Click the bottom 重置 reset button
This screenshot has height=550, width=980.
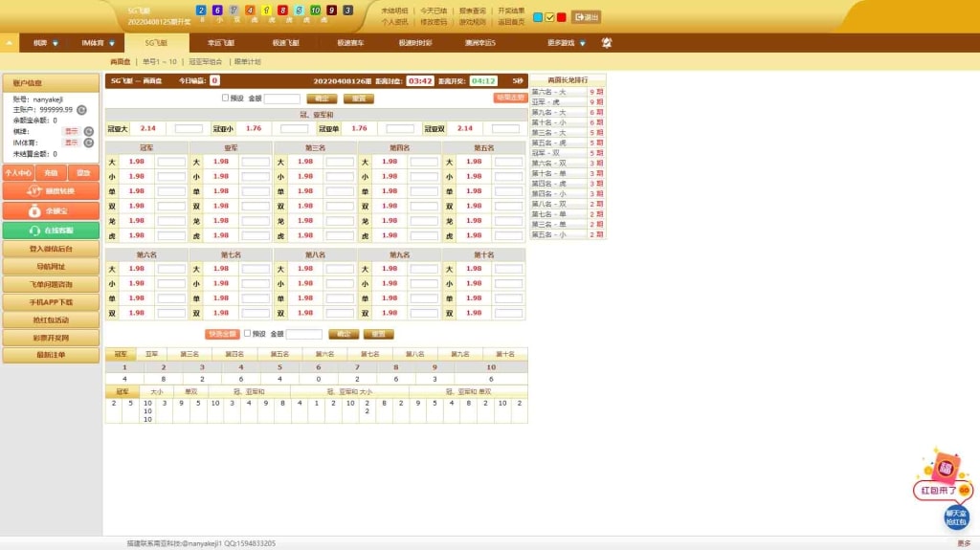[378, 334]
